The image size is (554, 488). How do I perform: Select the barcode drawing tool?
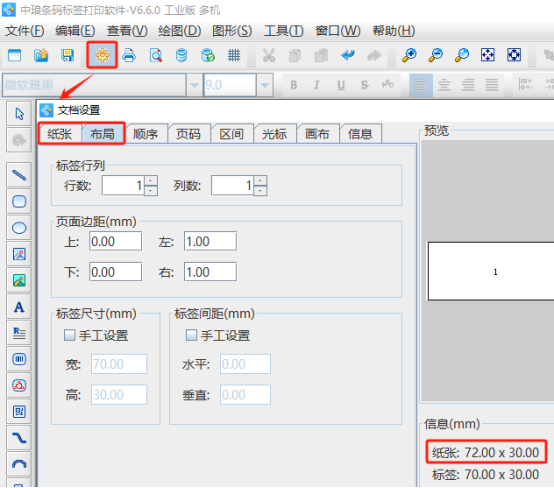coord(19,359)
